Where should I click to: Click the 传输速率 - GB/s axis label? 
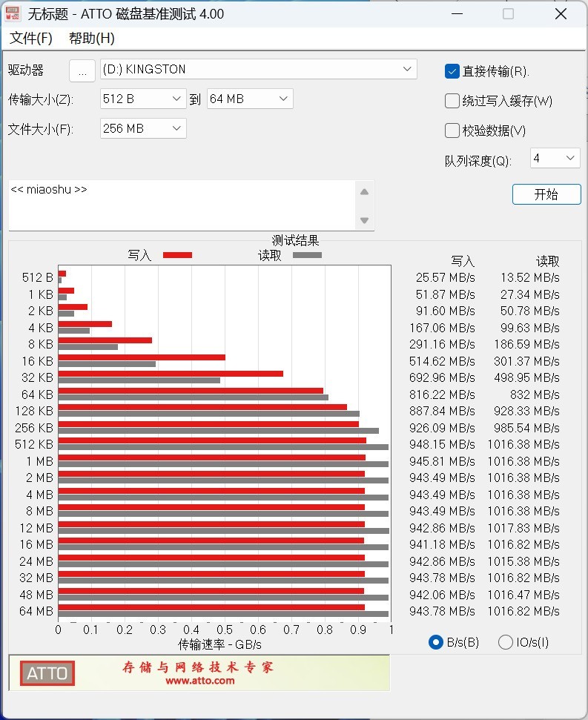[220, 644]
